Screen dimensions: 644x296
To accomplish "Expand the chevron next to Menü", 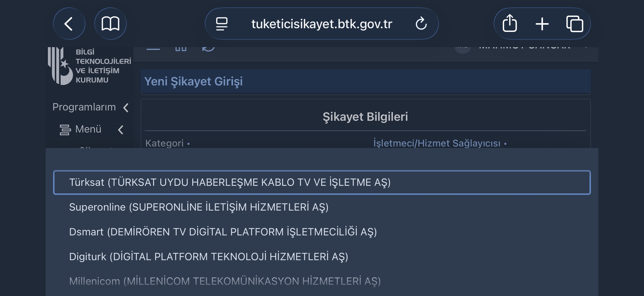I will tap(121, 130).
